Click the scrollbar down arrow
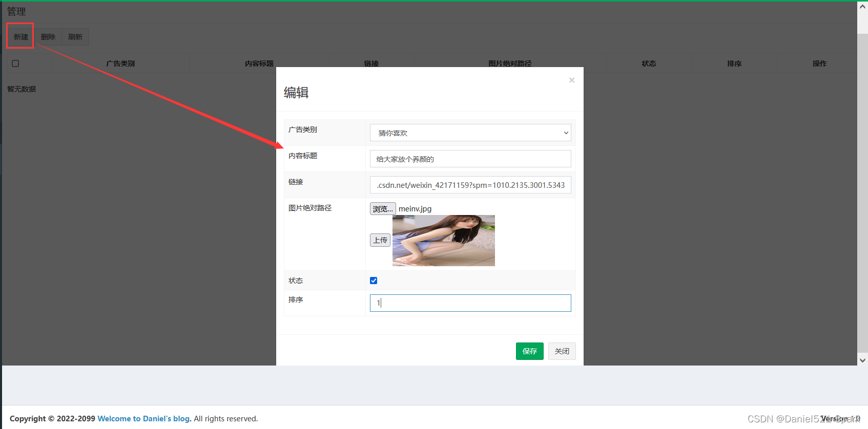Viewport: 868px width, 429px height. [x=862, y=360]
